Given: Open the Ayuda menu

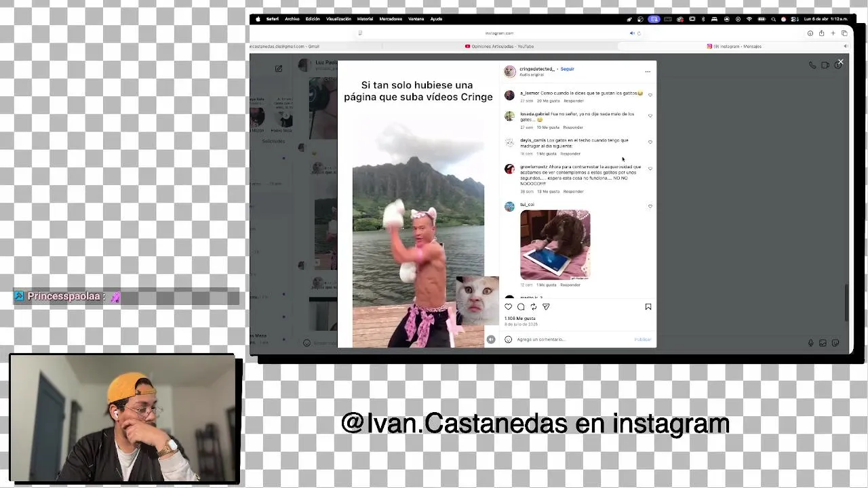Looking at the screenshot, I should 436,19.
